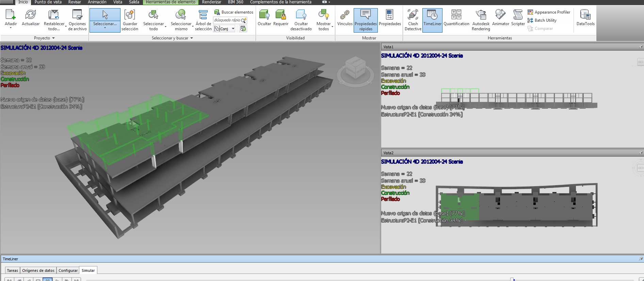Expand the Añadir dropdown

11,28
